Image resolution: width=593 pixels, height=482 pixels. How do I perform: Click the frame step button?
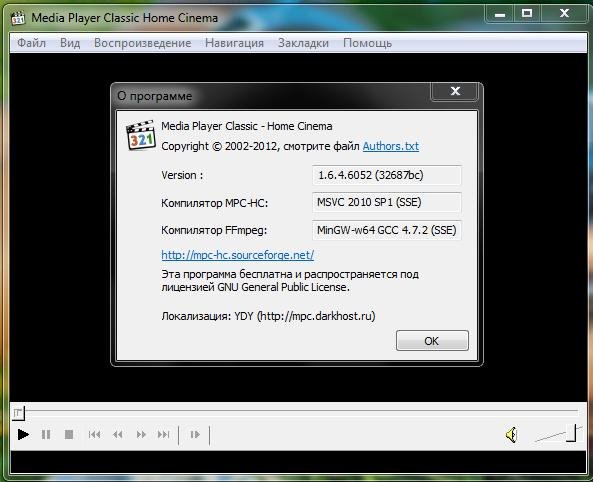point(195,434)
